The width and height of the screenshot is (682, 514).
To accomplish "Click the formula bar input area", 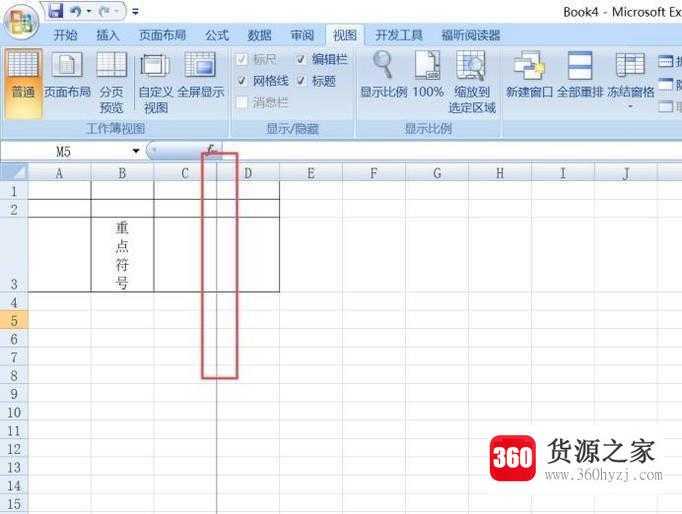I will 452,151.
